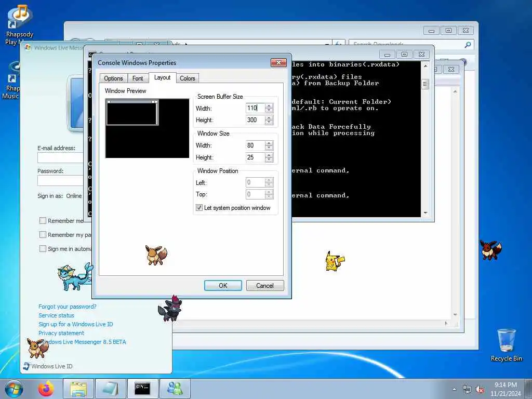The width and height of the screenshot is (532, 399).
Task: Close the Console Windows Properties dialog
Action: tap(278, 62)
